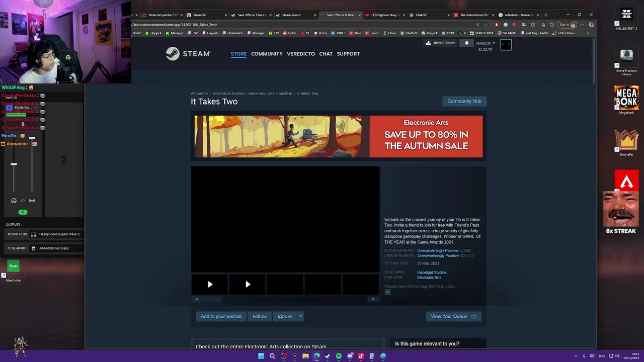Screen dimensions: 644x362
Task: Click Electronic Arts publisher link
Action: click(x=429, y=278)
